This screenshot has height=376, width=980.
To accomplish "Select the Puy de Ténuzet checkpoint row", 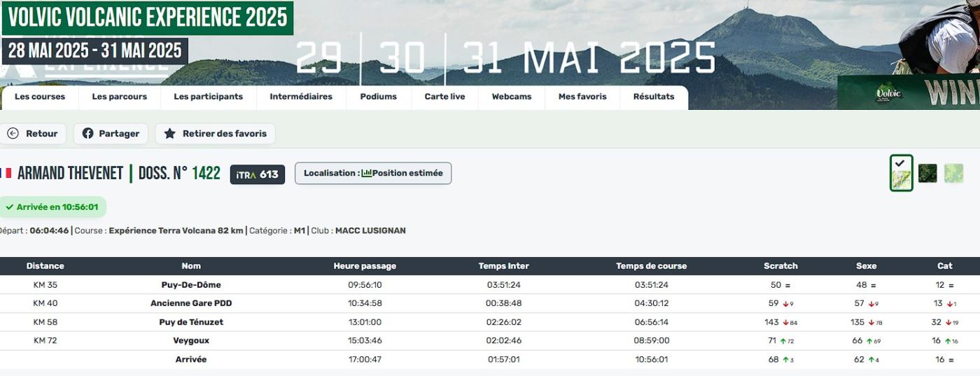I will (191, 322).
